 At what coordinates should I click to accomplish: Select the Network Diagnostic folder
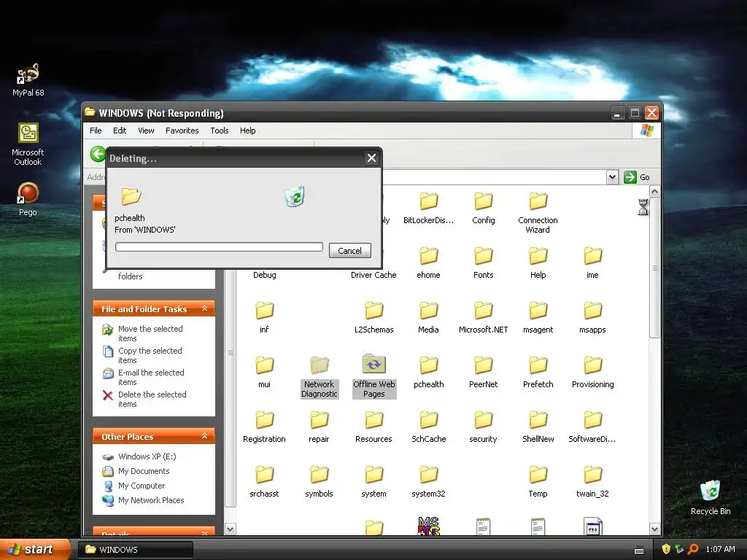tap(320, 377)
